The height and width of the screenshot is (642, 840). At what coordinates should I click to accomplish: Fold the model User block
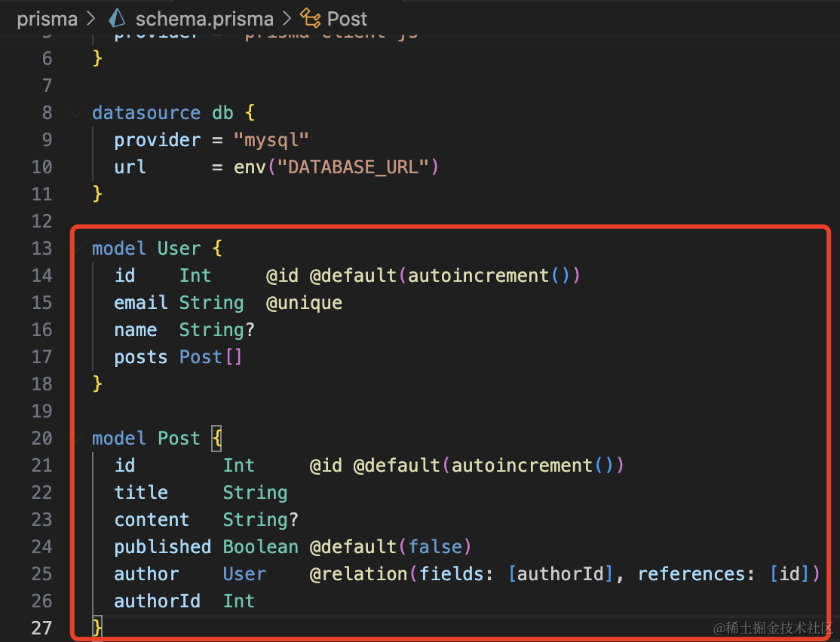pyautogui.click(x=75, y=249)
